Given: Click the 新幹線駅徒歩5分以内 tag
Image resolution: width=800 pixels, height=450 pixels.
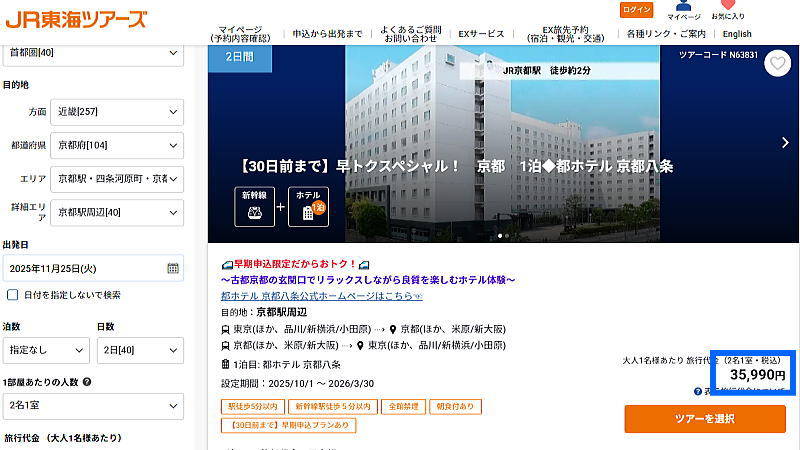Looking at the screenshot, I should (x=333, y=407).
